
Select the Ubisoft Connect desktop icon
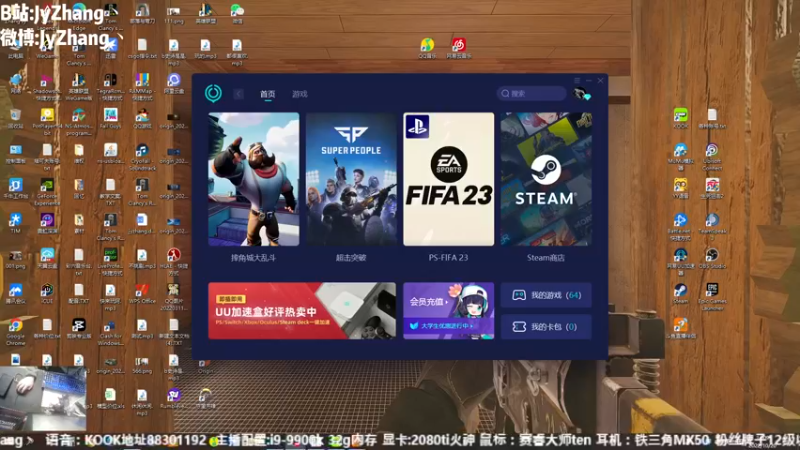coord(712,157)
